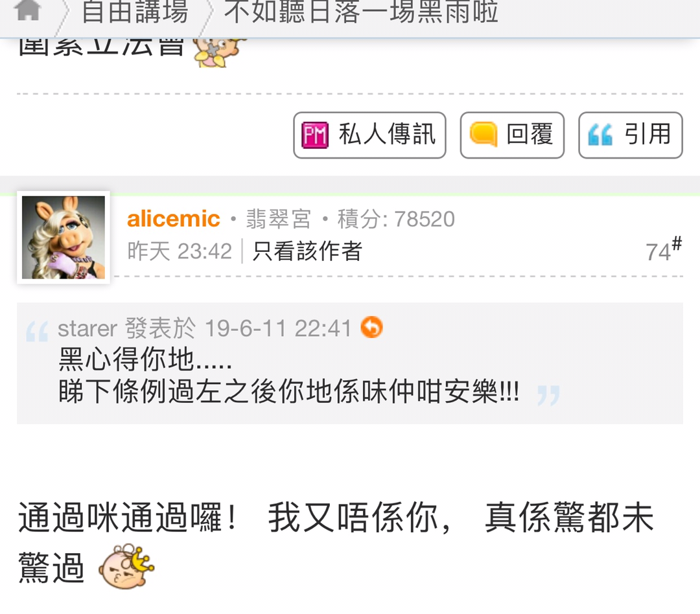Go to forum home via house icon
Image resolution: width=700 pixels, height=614 pixels.
[28, 10]
